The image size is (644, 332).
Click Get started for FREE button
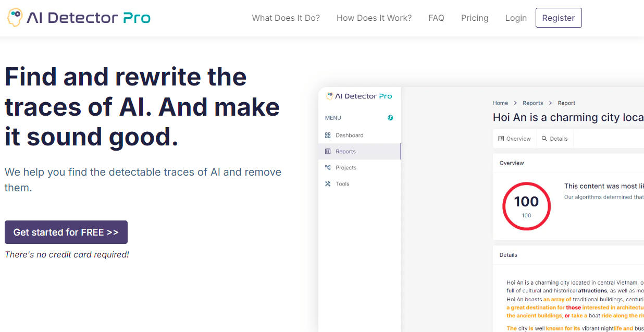tap(66, 232)
